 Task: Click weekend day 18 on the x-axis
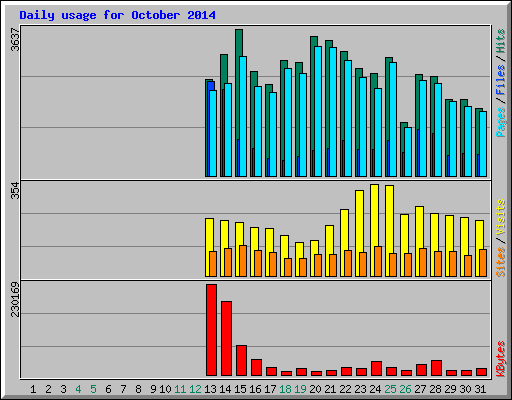[x=285, y=389]
